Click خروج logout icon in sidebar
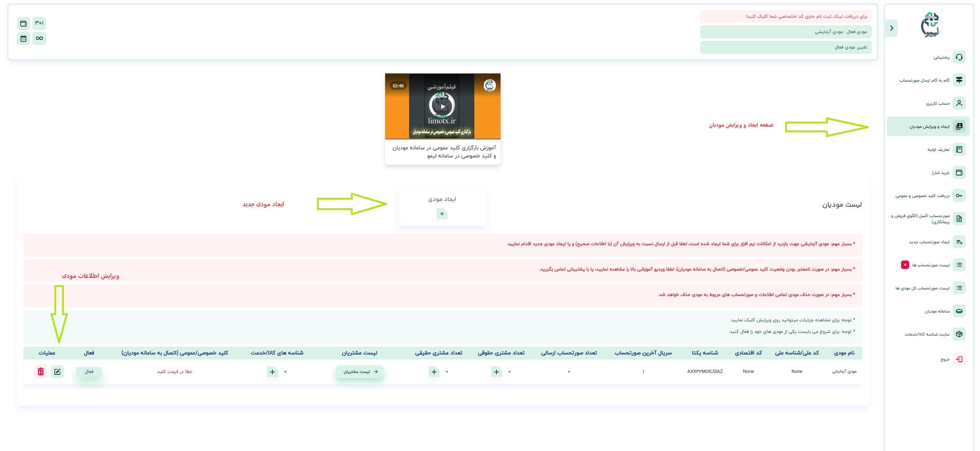 pos(959,359)
